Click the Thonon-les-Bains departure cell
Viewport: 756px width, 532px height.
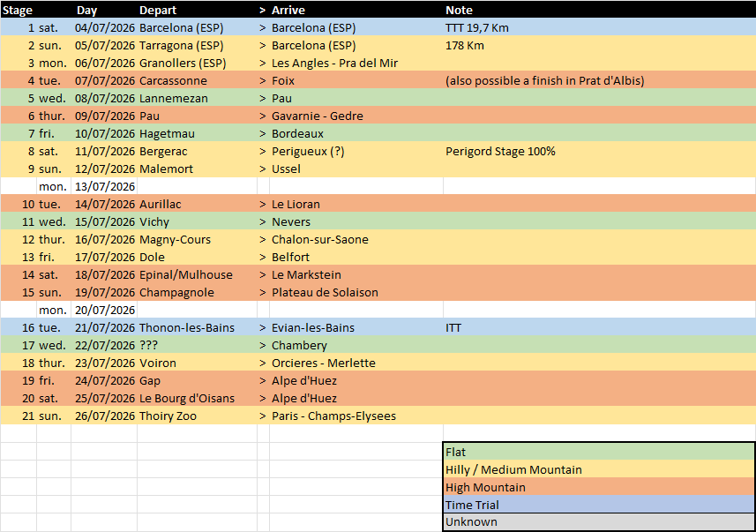point(186,327)
